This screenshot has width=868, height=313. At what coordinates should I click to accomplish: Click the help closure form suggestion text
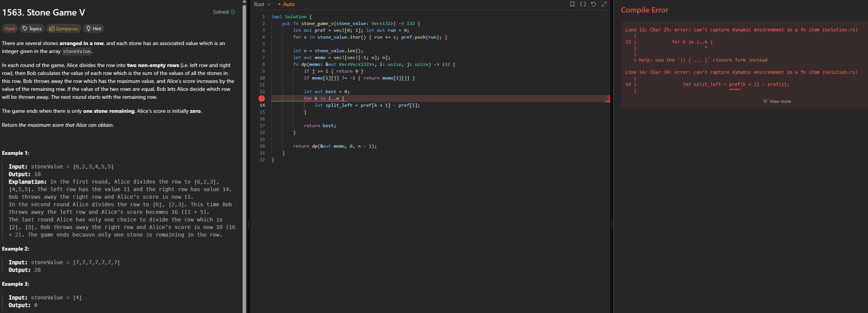(x=700, y=60)
